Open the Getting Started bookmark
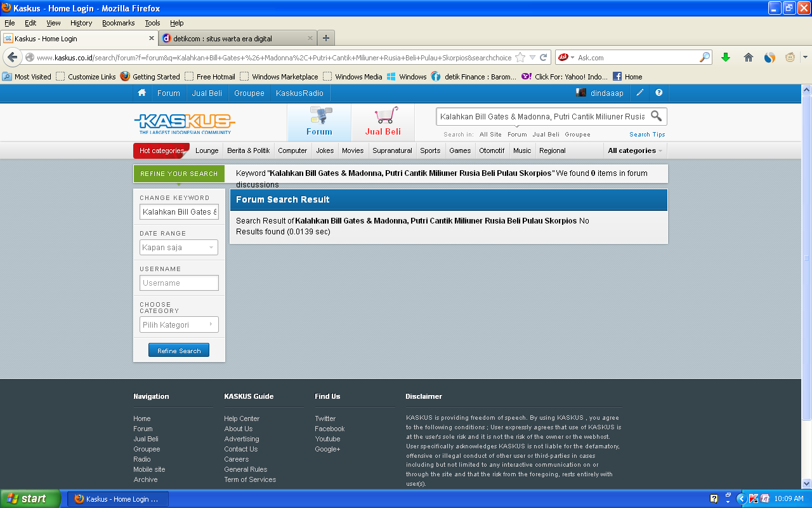The image size is (812, 508). click(150, 77)
